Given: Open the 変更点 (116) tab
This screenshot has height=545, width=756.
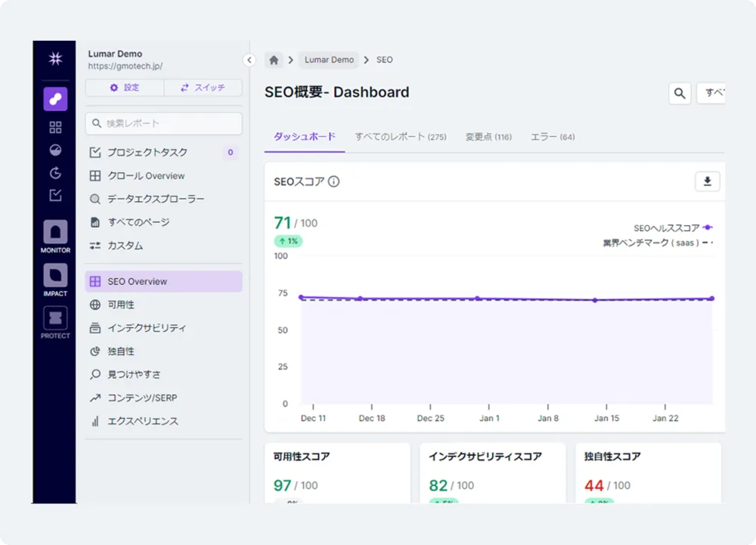Looking at the screenshot, I should point(488,138).
